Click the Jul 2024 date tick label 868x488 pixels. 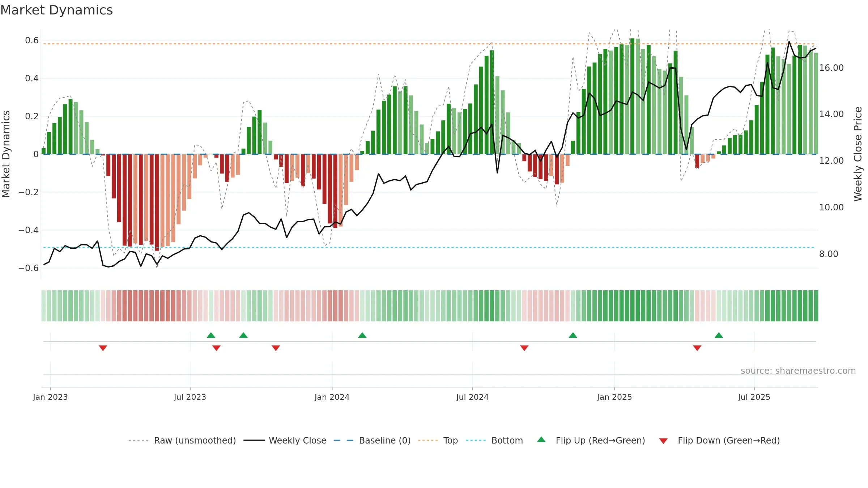click(x=472, y=397)
